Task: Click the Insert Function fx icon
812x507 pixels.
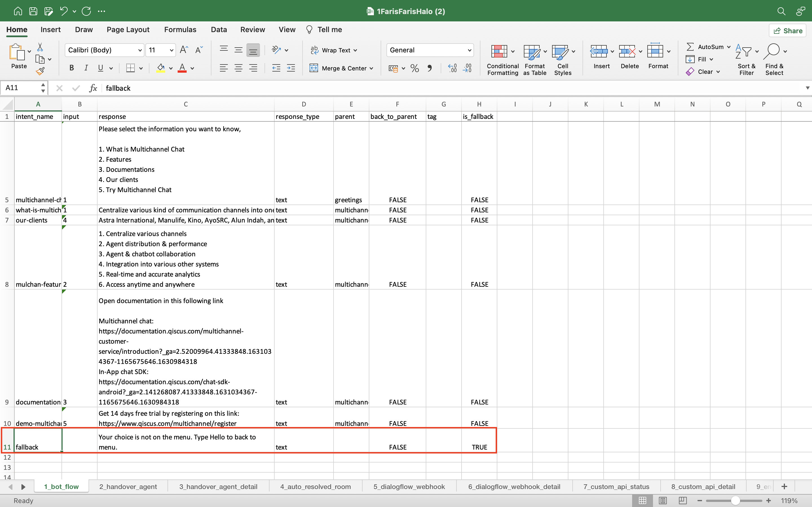Action: coord(93,88)
